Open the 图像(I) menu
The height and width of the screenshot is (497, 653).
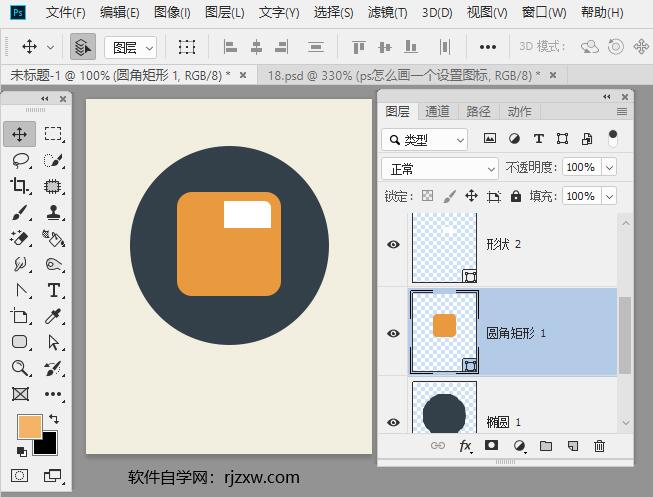pyautogui.click(x=172, y=12)
